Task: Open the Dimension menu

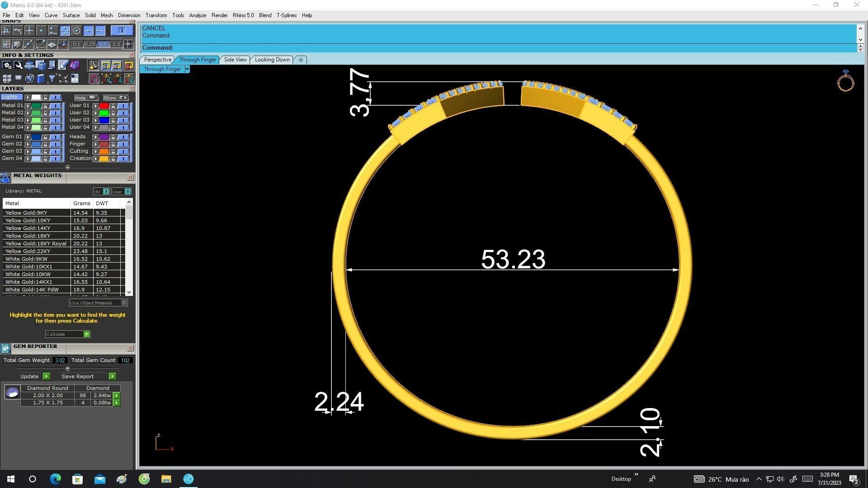Action: (x=129, y=15)
